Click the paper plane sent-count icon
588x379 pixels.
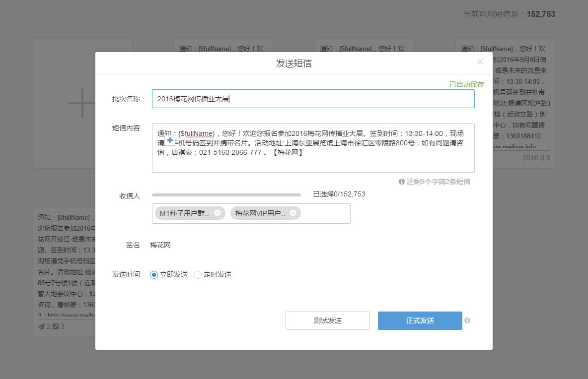pyautogui.click(x=41, y=326)
